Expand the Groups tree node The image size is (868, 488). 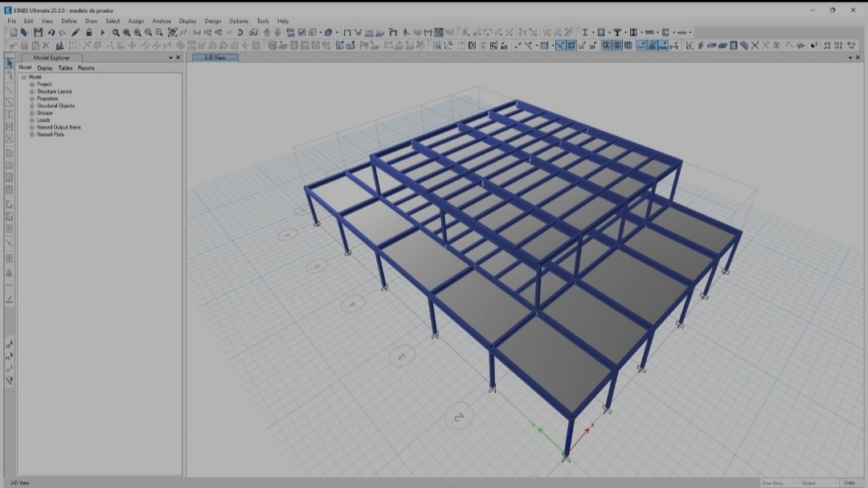coord(32,113)
